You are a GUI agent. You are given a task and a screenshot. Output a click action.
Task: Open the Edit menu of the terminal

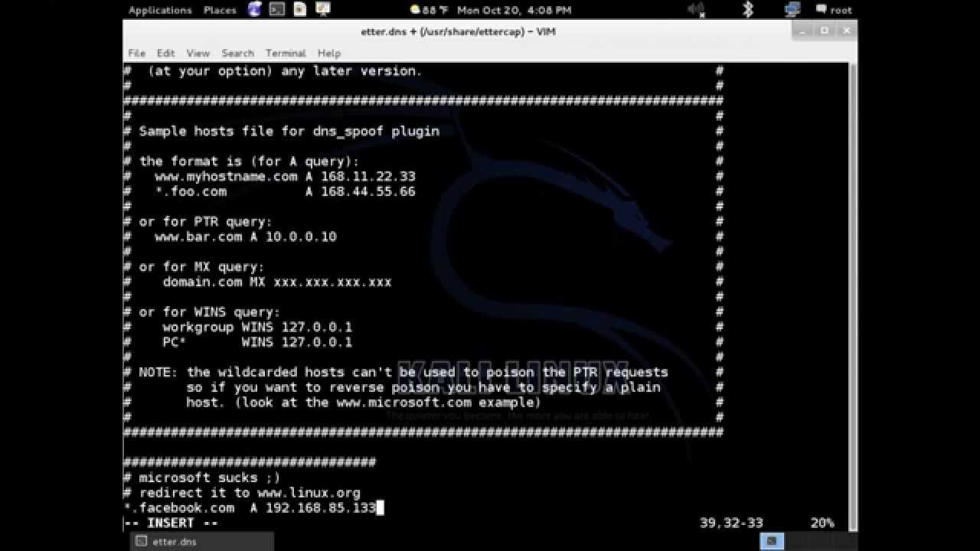[x=165, y=53]
